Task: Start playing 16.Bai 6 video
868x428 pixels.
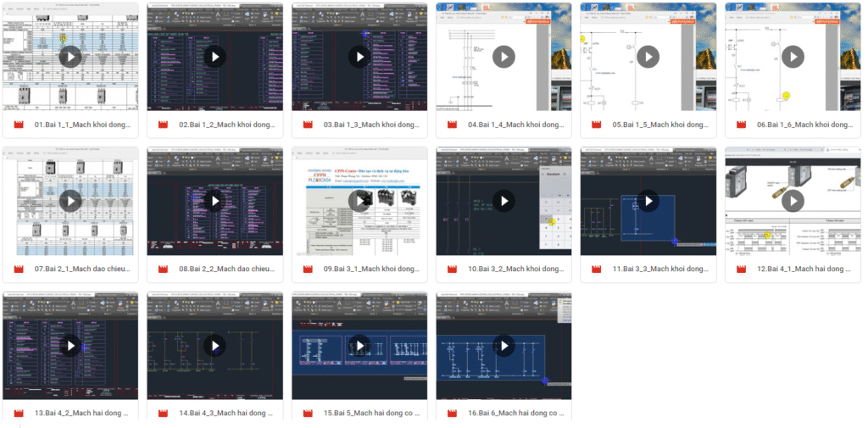Action: pyautogui.click(x=504, y=346)
